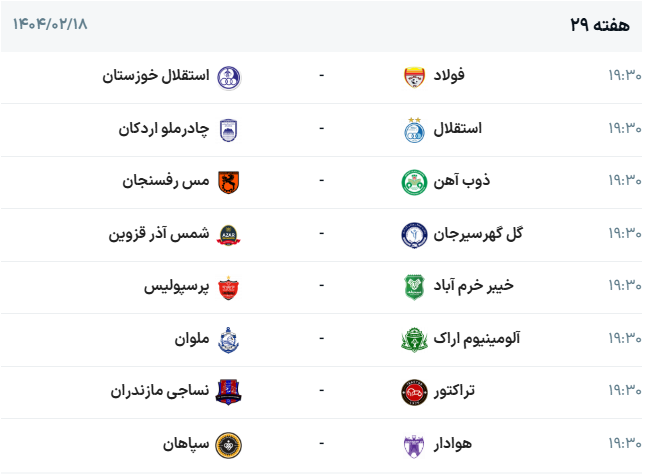Click the score dash in the تراکتور match
649x474 pixels.
pos(321,390)
